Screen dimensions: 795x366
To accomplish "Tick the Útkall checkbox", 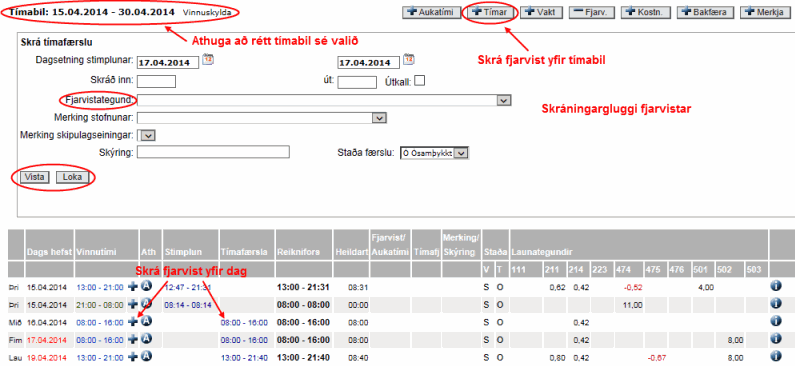I will tap(420, 80).
